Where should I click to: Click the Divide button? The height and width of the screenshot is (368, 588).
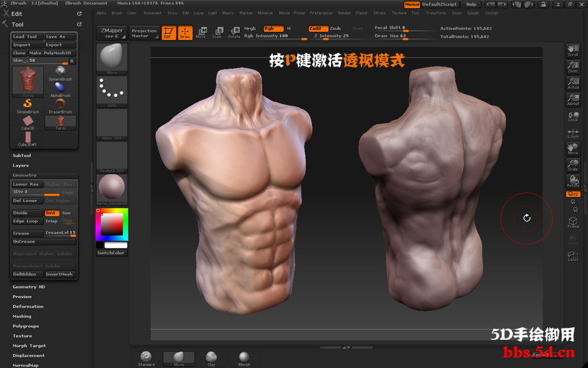[28, 213]
